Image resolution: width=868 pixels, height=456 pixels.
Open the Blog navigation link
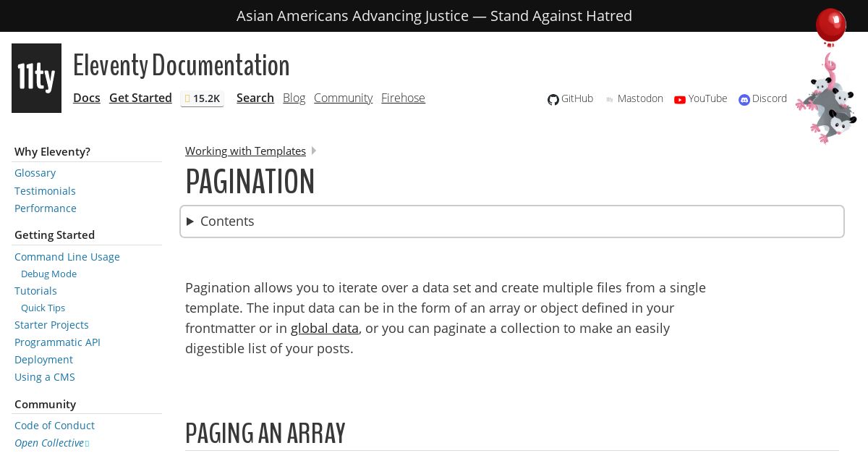click(x=294, y=98)
